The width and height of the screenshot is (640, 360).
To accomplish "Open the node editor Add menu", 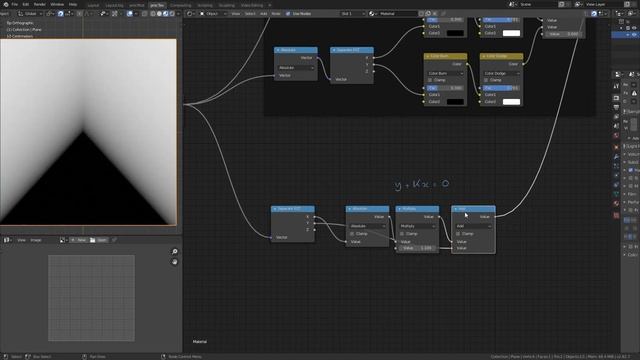I will tap(263, 13).
